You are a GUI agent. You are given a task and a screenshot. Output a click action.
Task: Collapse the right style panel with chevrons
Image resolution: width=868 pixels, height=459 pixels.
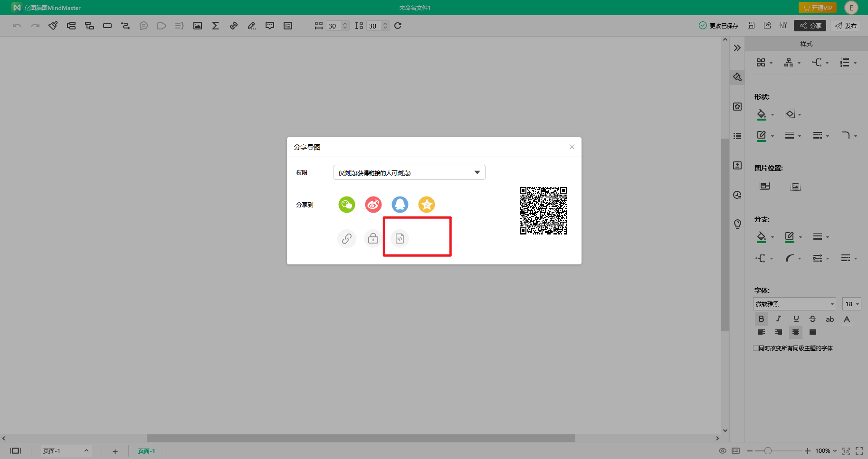pos(737,47)
